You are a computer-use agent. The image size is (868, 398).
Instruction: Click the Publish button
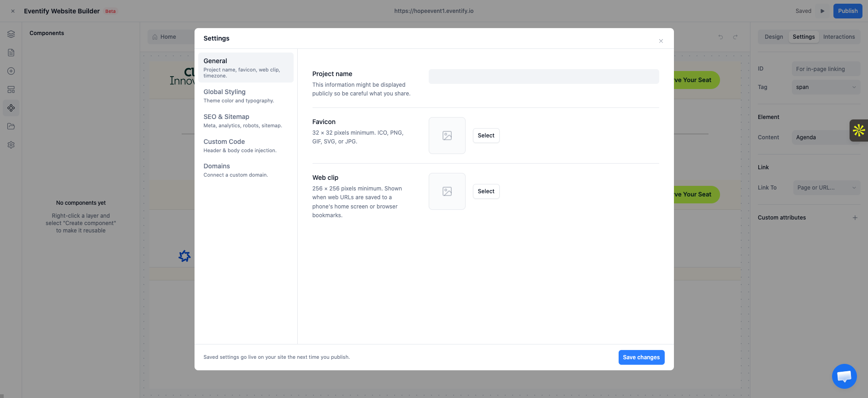click(848, 11)
